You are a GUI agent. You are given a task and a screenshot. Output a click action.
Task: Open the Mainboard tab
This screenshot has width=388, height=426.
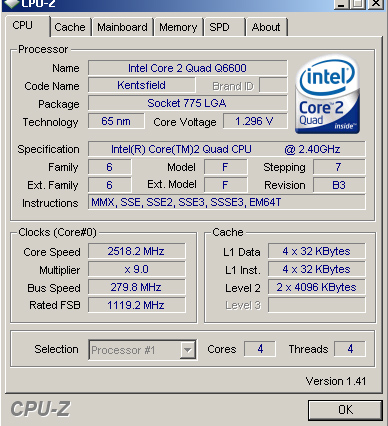coord(122,27)
